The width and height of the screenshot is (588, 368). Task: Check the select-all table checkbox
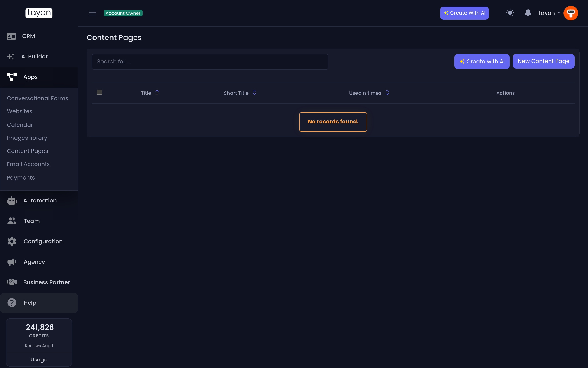tap(99, 92)
